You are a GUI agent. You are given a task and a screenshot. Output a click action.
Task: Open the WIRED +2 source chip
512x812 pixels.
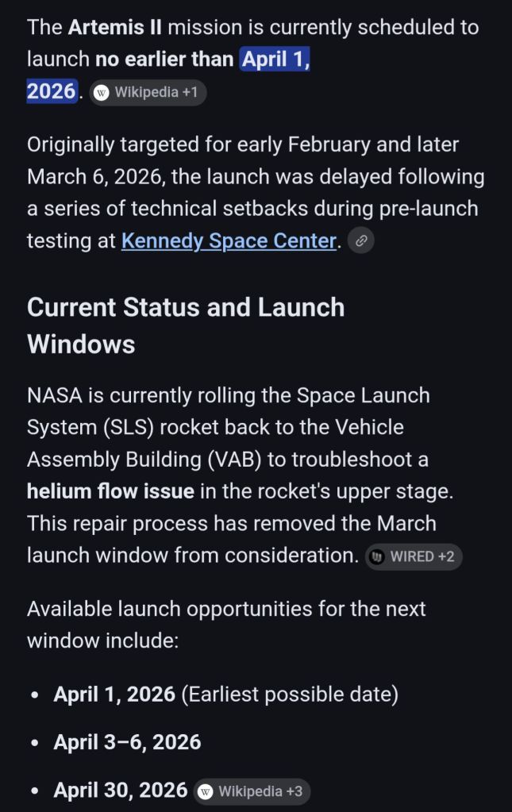(414, 556)
